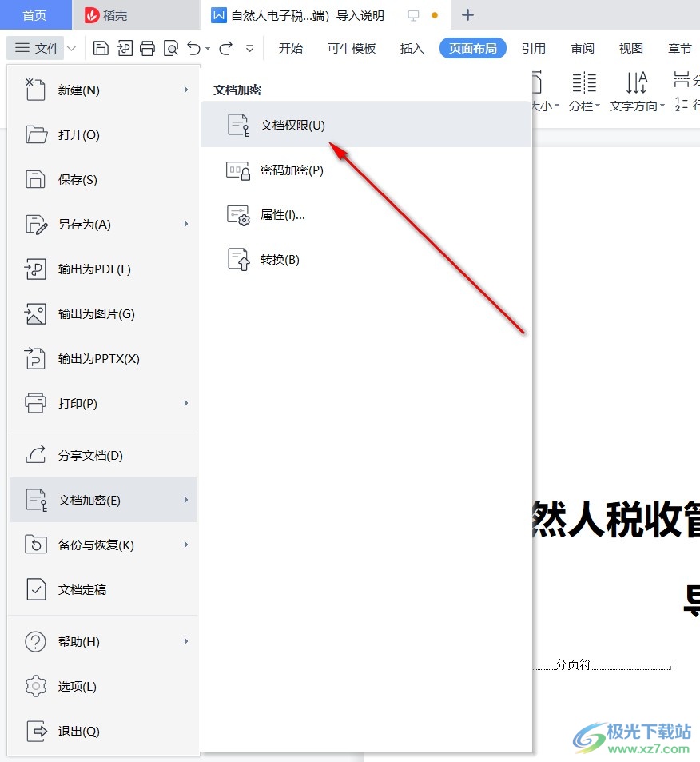Image resolution: width=700 pixels, height=762 pixels.
Task: Expand the Undo history dropdown arrow
Action: pyautogui.click(x=207, y=48)
